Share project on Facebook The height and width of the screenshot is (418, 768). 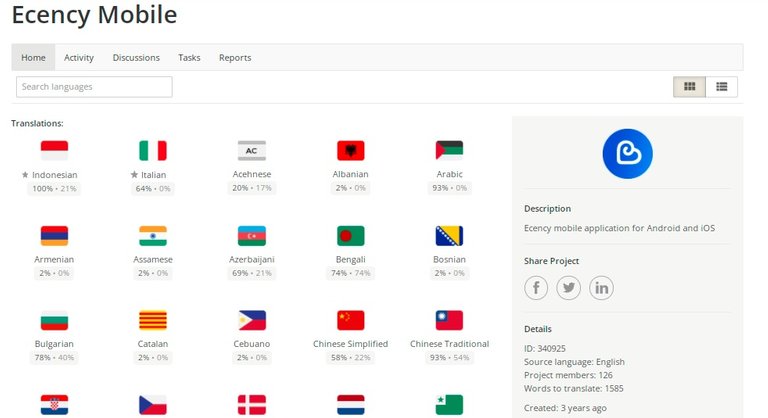(x=536, y=288)
